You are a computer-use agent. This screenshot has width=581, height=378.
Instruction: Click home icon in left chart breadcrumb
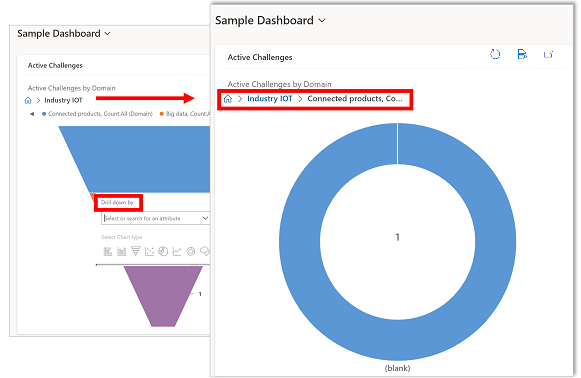click(x=28, y=100)
